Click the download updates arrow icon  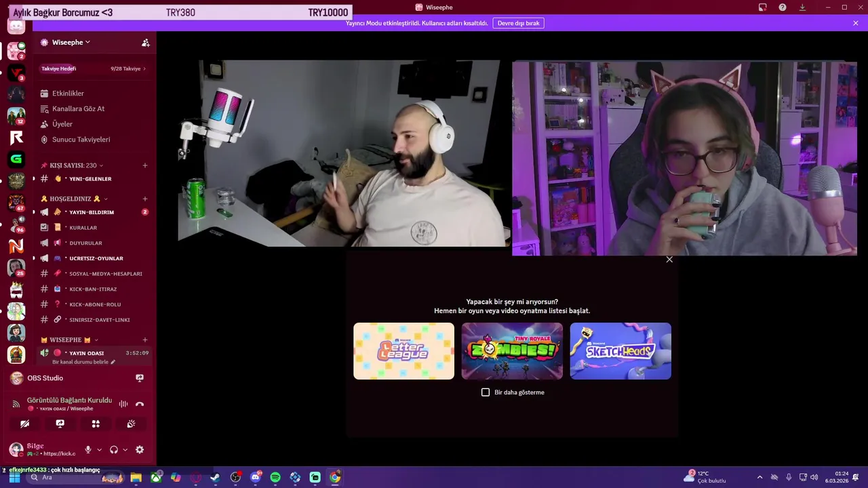click(x=802, y=7)
